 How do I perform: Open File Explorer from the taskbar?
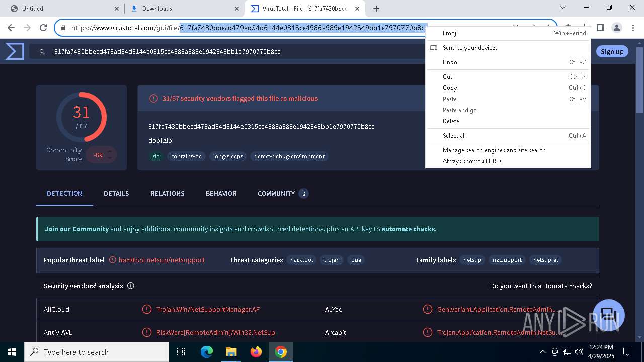click(231, 352)
